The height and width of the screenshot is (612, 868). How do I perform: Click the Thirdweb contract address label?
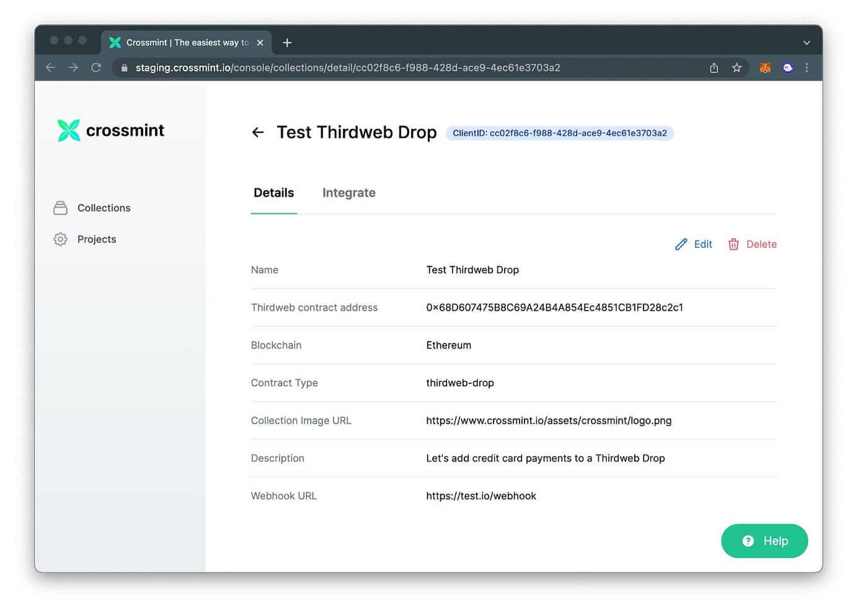click(x=314, y=308)
